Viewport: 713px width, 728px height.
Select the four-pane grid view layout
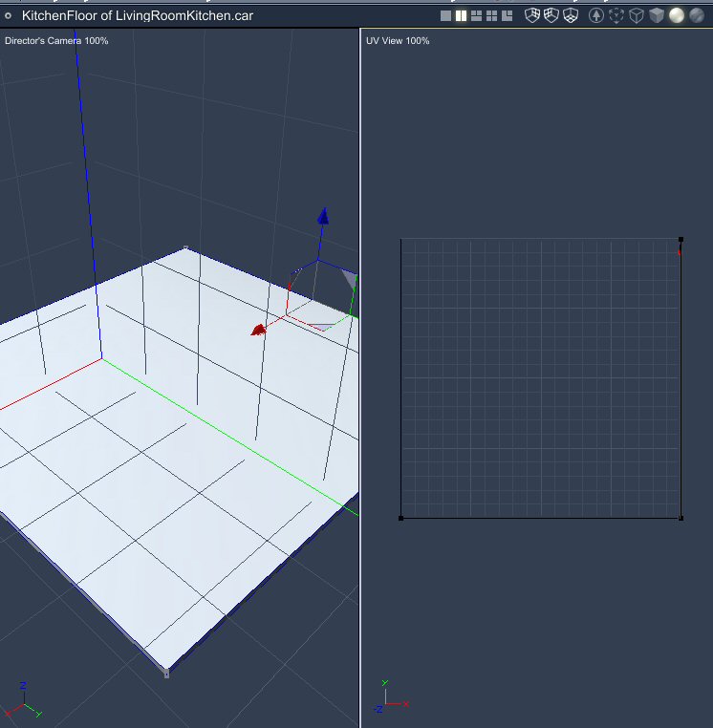(491, 16)
